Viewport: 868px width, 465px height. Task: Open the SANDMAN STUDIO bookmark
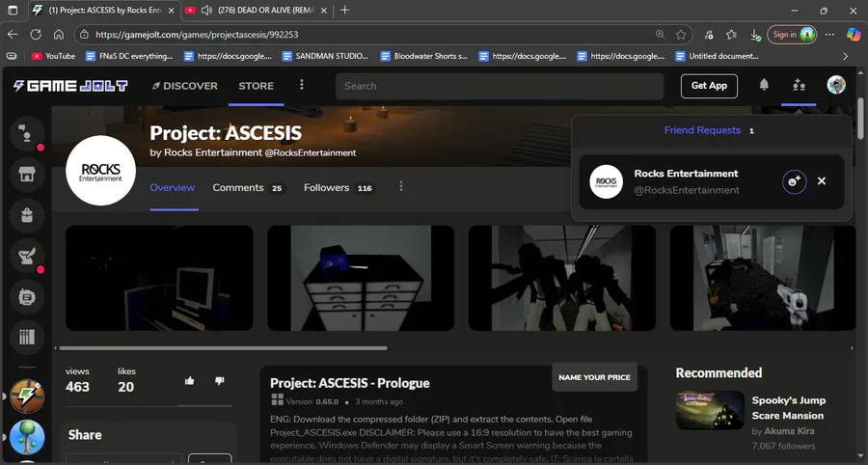pyautogui.click(x=326, y=56)
